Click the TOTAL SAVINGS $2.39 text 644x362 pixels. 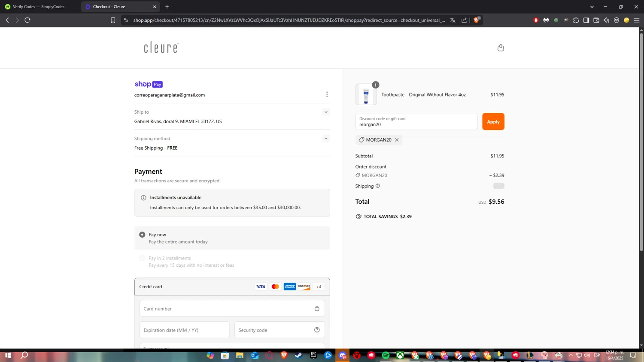[x=387, y=217]
